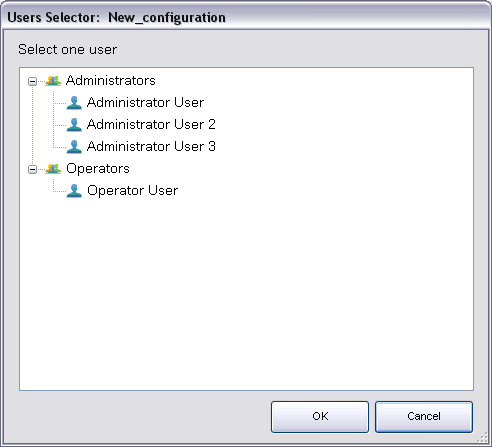Screen dimensions: 492x447
Task: Click the Select one user label
Action: (x=68, y=49)
